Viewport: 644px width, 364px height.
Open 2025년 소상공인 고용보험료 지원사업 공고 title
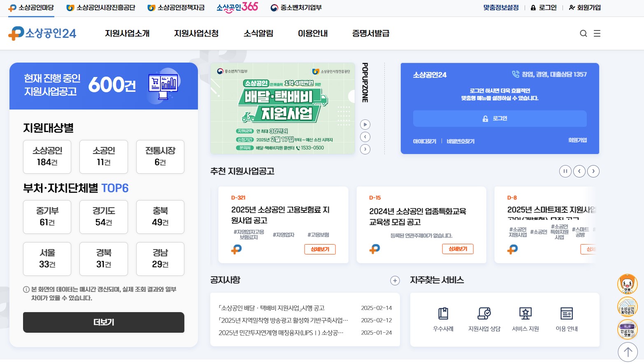(x=281, y=215)
